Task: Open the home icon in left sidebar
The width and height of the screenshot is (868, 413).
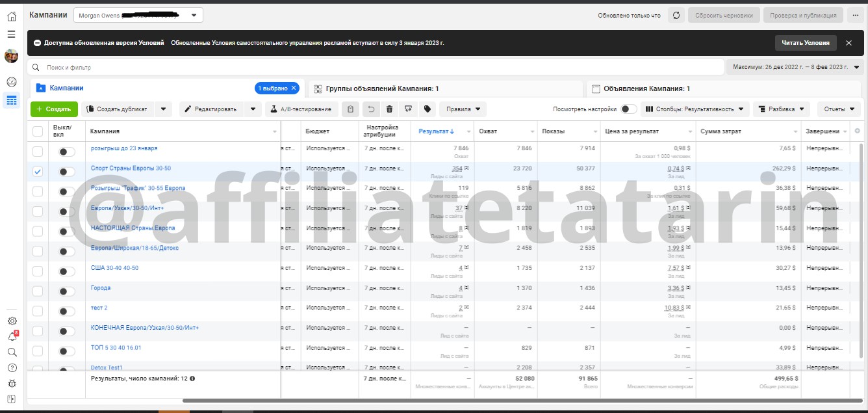Action: pos(11,16)
